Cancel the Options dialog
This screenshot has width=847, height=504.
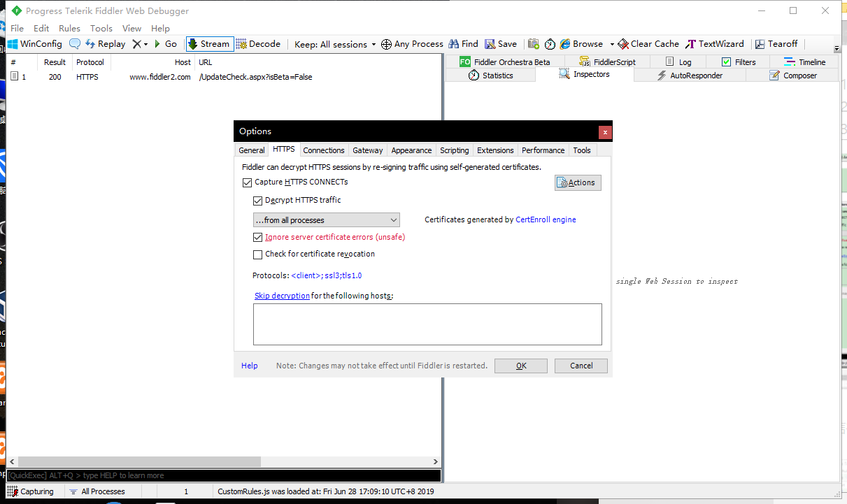[581, 366]
